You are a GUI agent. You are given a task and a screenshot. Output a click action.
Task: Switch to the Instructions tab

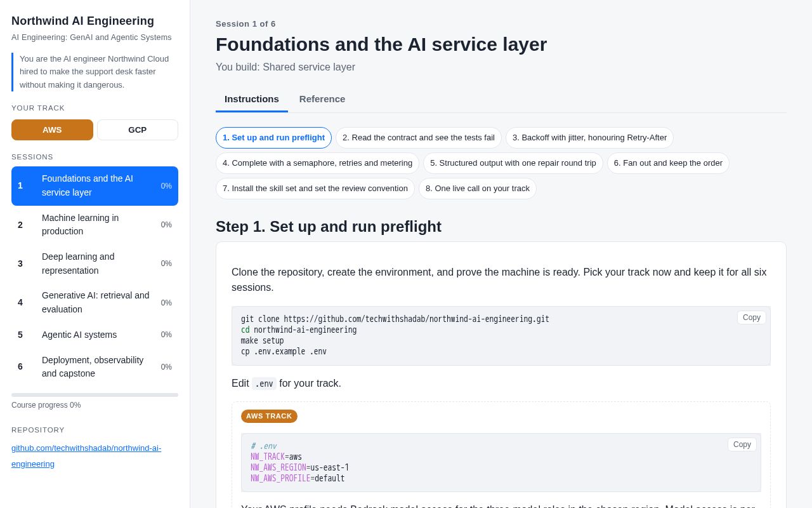click(252, 99)
